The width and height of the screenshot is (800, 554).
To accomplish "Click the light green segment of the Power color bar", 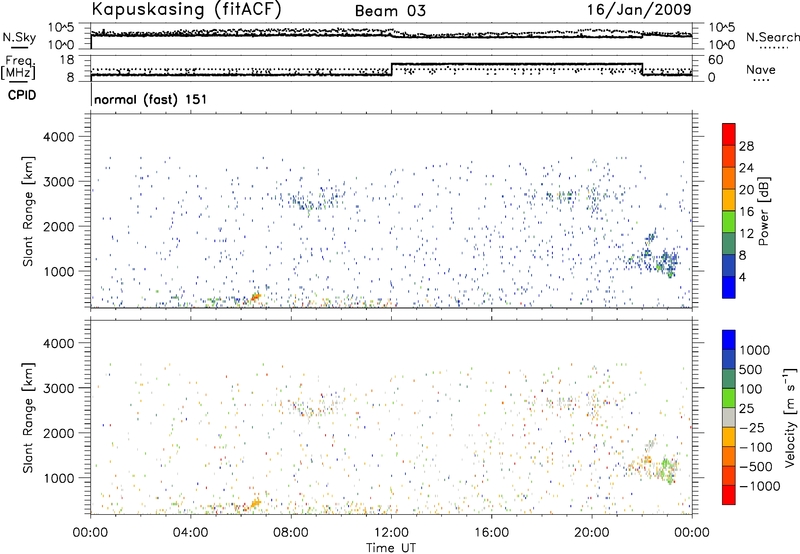I will click(729, 221).
